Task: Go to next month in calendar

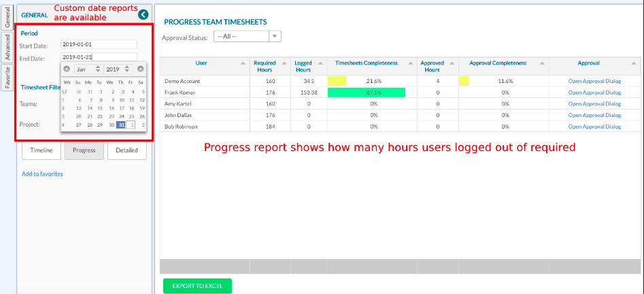Action: (141, 69)
